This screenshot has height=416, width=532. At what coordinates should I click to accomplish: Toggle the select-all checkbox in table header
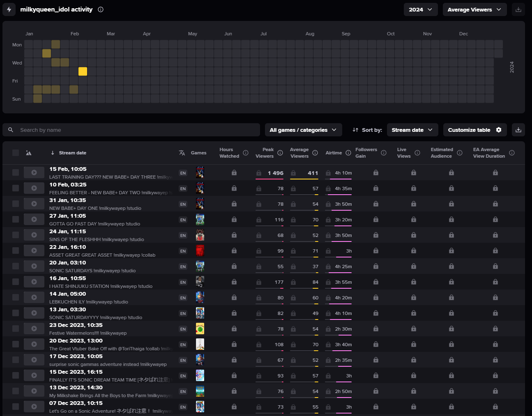click(16, 153)
